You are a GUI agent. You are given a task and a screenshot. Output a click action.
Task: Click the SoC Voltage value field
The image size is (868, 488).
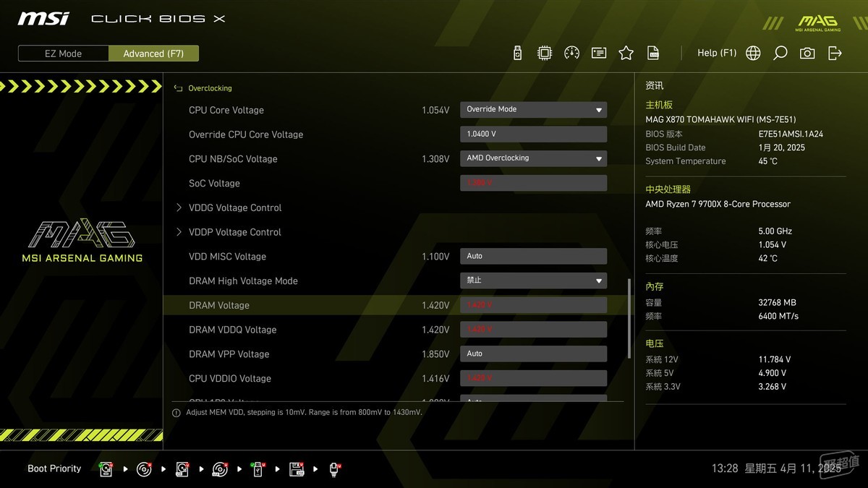pos(533,183)
